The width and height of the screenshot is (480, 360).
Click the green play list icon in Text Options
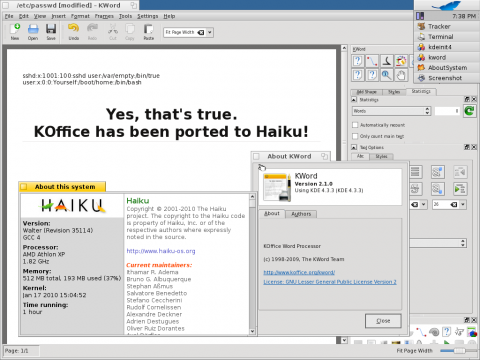460,189
